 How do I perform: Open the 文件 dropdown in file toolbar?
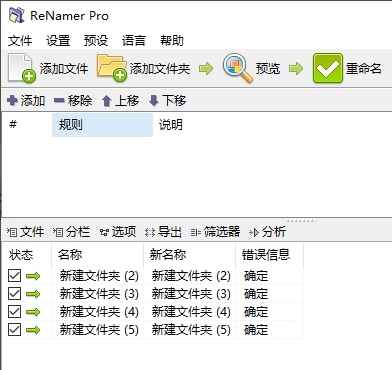26,232
